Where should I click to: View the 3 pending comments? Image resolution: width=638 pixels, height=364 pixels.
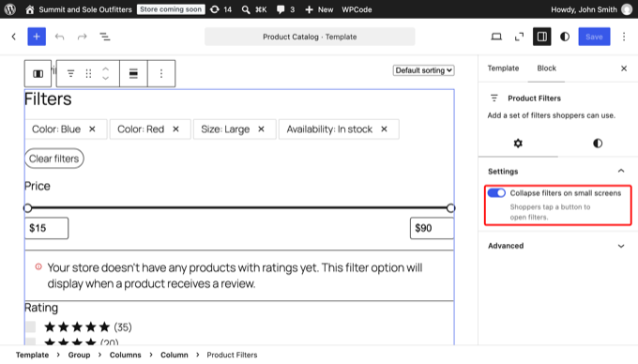pos(285,9)
